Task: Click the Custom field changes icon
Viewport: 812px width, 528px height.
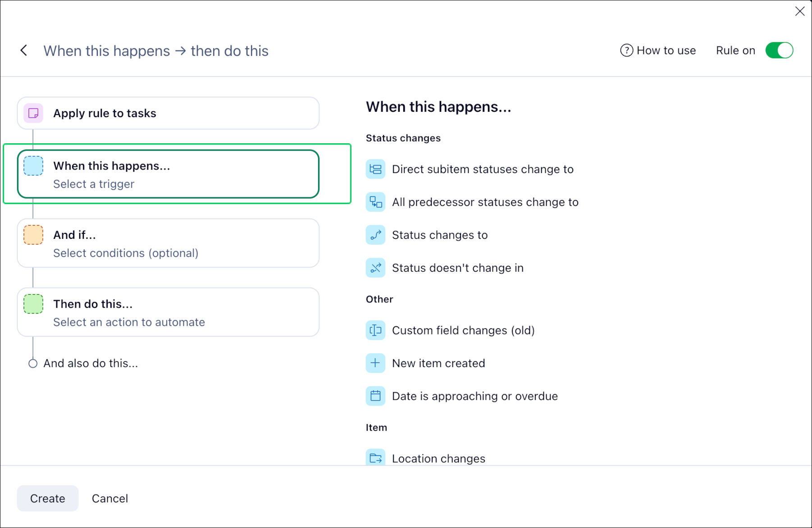Action: [x=375, y=331]
